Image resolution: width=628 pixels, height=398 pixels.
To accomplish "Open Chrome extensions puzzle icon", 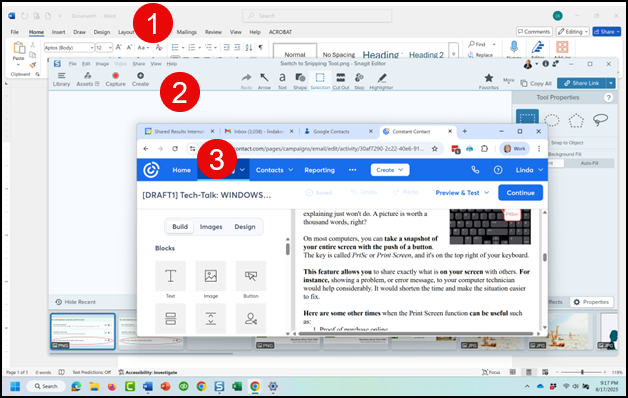I will click(x=484, y=149).
